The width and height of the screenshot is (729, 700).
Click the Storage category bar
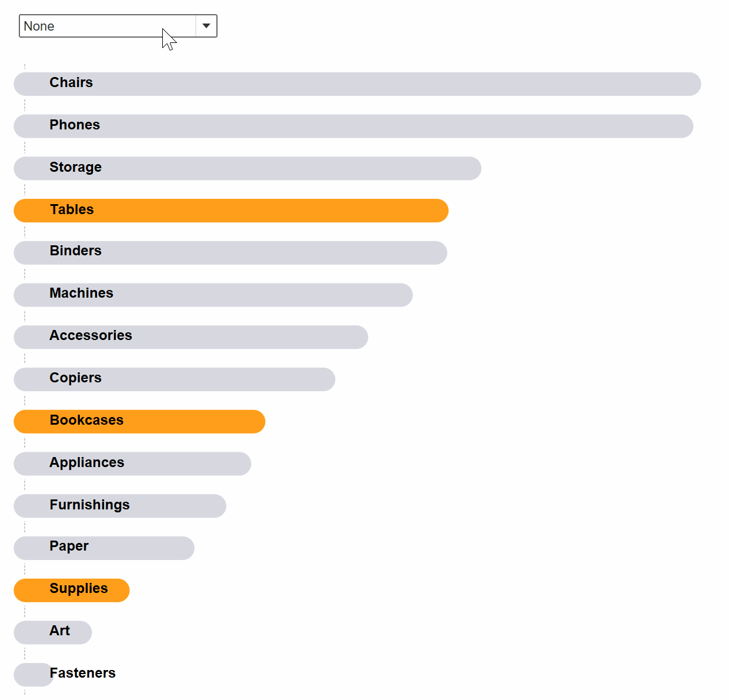pyautogui.click(x=247, y=168)
